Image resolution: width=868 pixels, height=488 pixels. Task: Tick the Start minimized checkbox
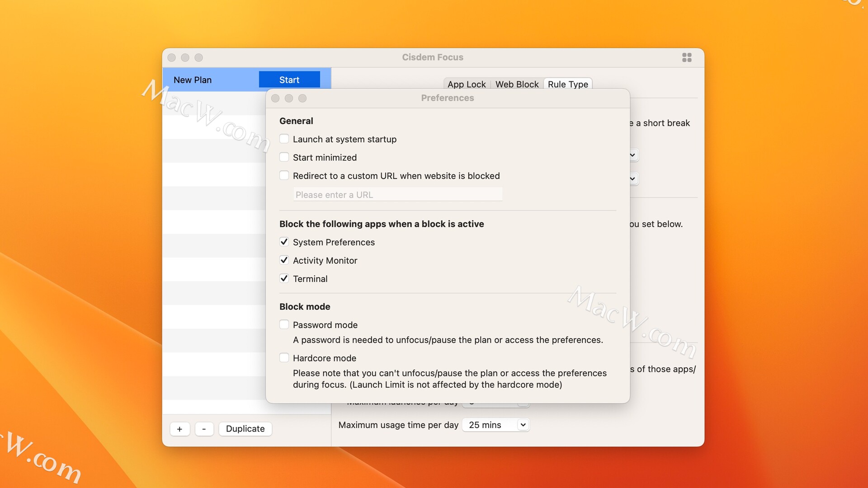[x=284, y=157]
